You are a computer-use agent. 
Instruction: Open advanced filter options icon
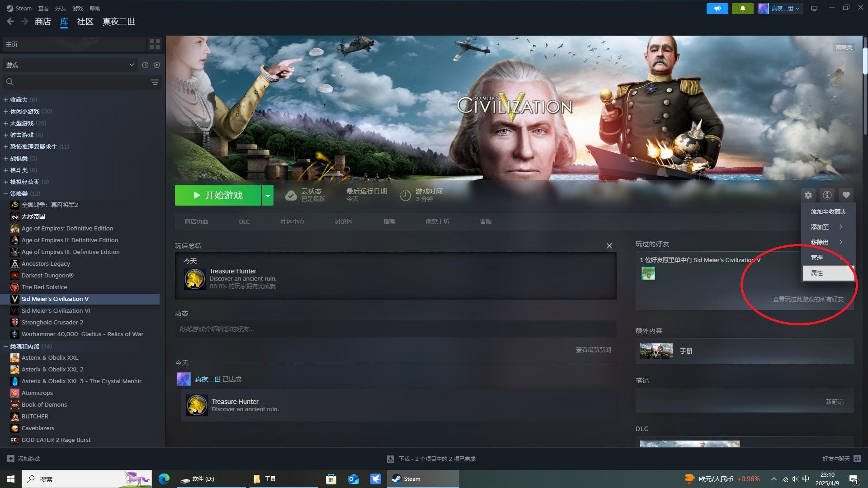[x=155, y=82]
